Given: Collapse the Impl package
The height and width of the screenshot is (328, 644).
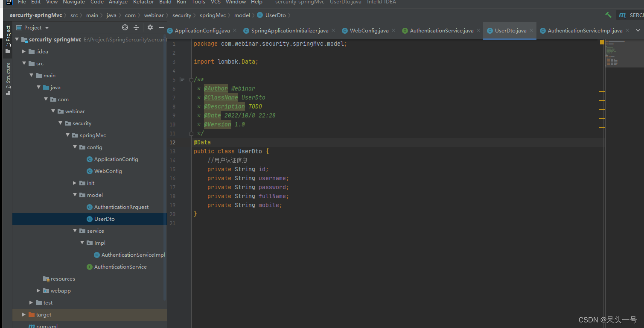Looking at the screenshot, I should [82, 243].
